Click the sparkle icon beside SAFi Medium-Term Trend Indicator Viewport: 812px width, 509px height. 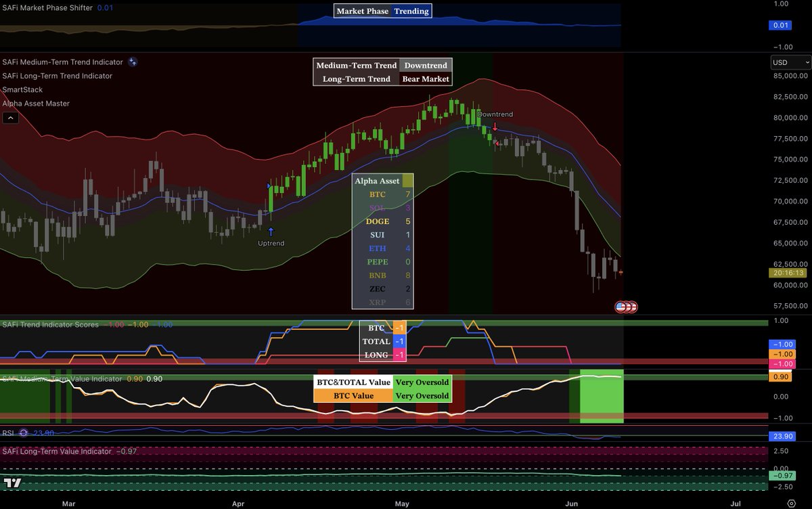tap(133, 62)
